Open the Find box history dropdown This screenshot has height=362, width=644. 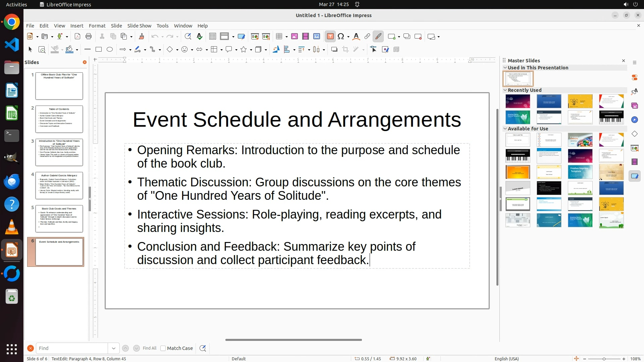pos(114,348)
